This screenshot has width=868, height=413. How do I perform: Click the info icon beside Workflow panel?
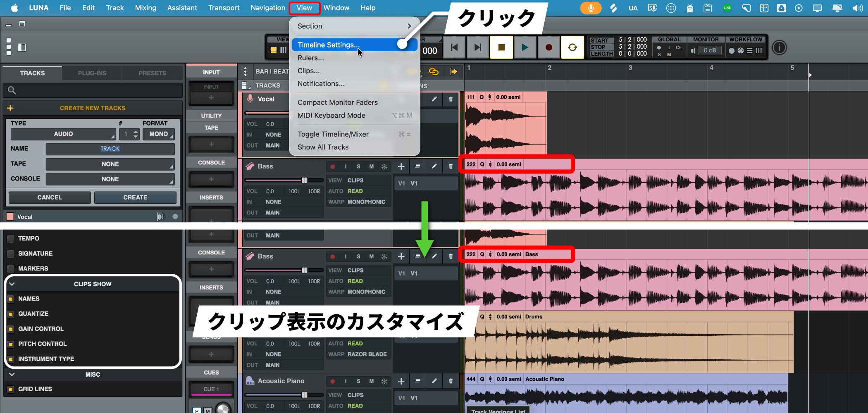tap(779, 47)
